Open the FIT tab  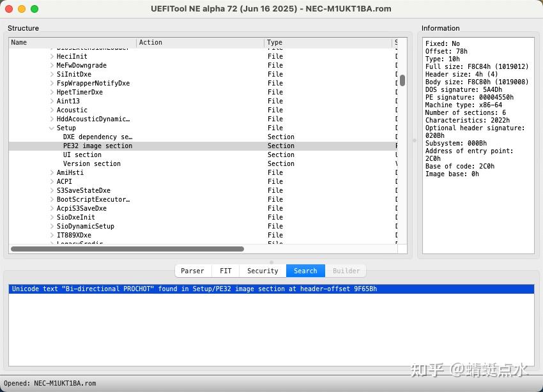coord(225,271)
